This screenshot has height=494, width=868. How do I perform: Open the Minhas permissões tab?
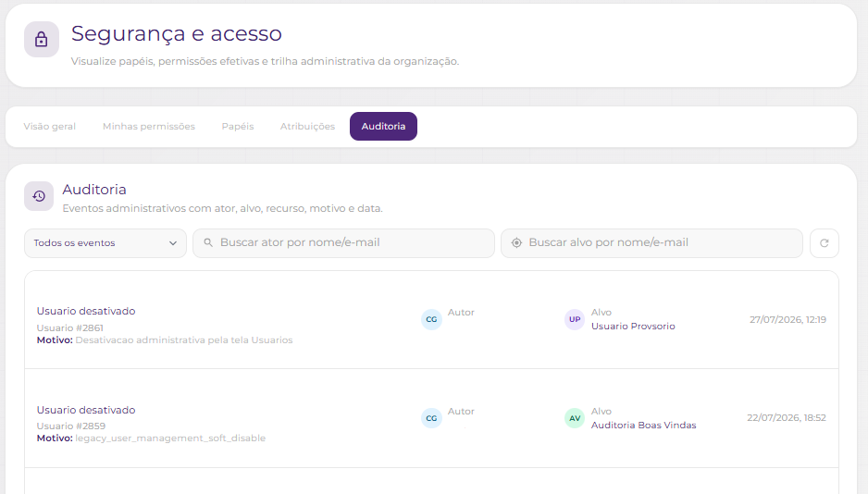click(x=149, y=126)
